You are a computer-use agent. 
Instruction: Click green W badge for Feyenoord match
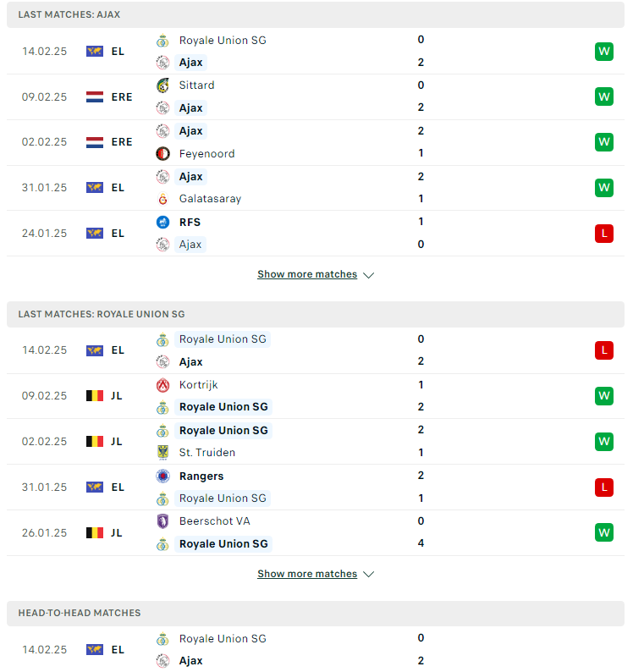pyautogui.click(x=604, y=142)
